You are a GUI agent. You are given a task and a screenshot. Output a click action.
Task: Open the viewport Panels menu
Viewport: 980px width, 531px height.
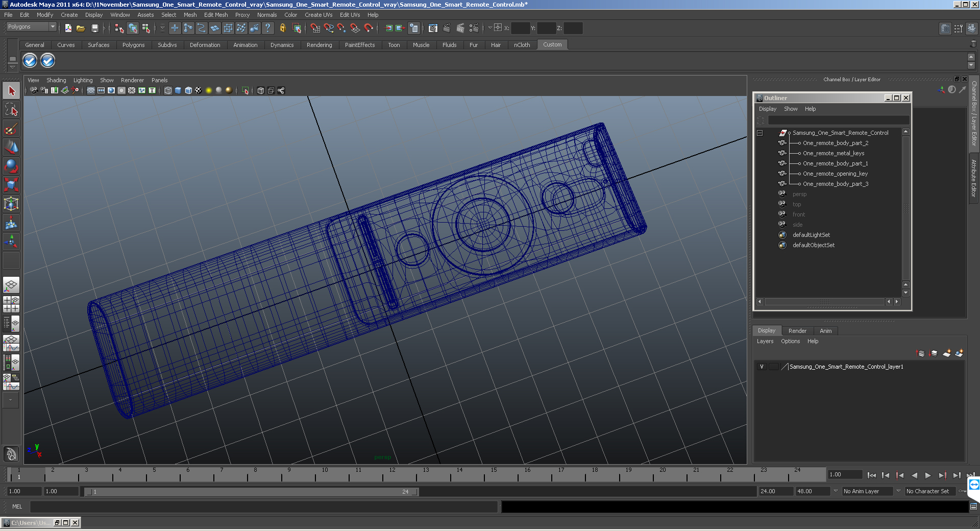[x=159, y=80]
